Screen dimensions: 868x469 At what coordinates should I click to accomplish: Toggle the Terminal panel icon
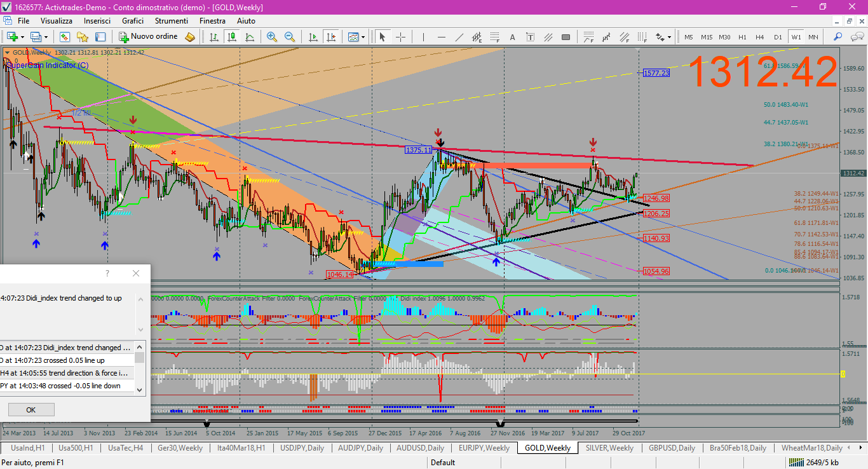coord(100,37)
